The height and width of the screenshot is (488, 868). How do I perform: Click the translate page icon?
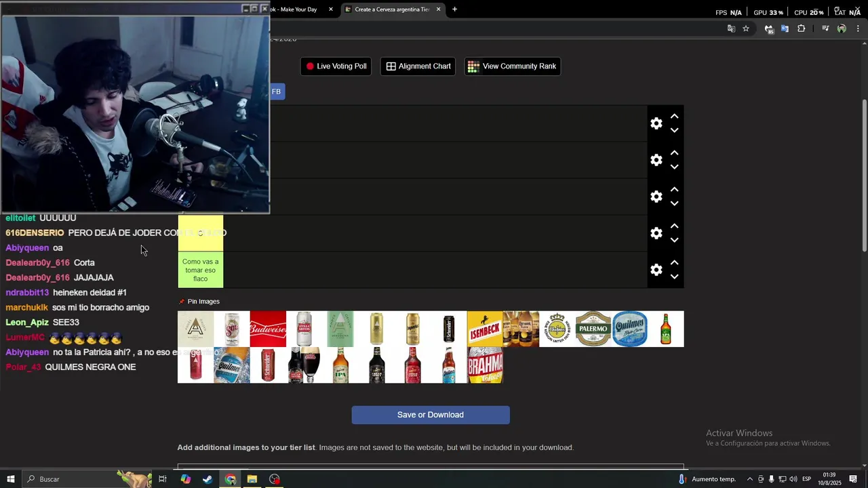coord(731,28)
